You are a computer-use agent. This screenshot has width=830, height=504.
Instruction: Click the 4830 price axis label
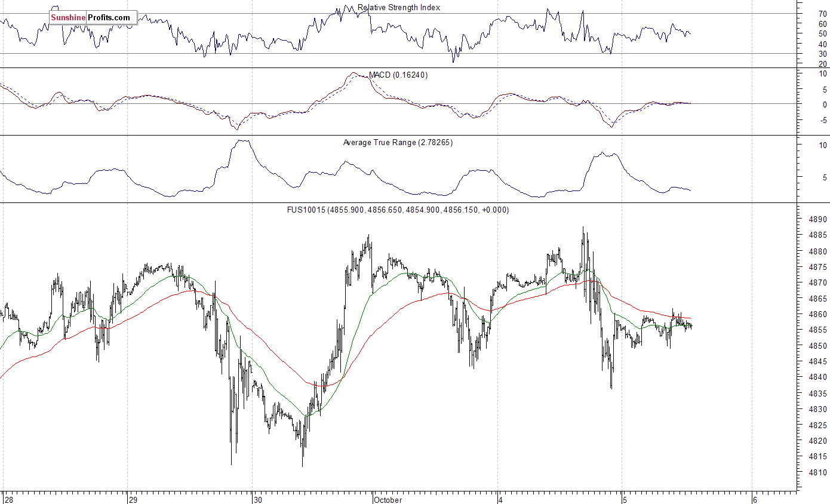817,409
